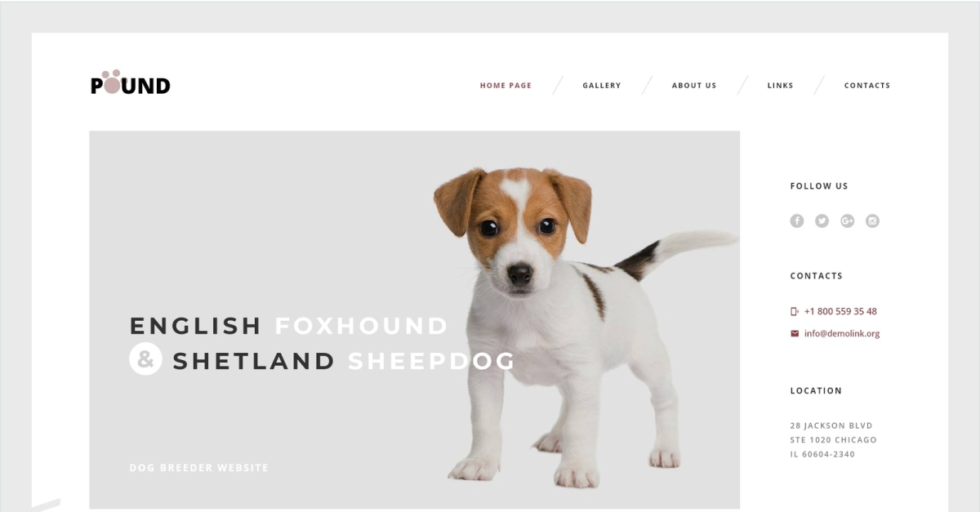Click the English Foxhound headline
Viewport: 980px width, 512px height.
point(289,326)
